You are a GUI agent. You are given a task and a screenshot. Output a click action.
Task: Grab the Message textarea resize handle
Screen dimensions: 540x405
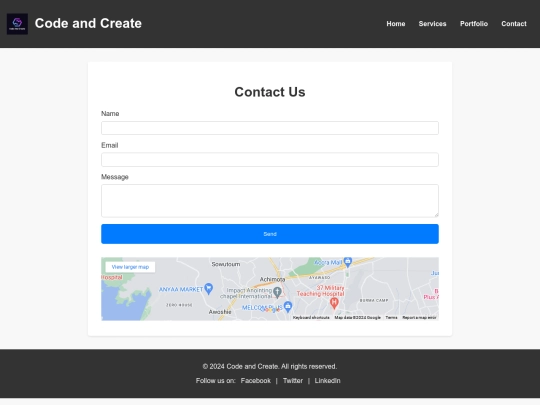436,215
